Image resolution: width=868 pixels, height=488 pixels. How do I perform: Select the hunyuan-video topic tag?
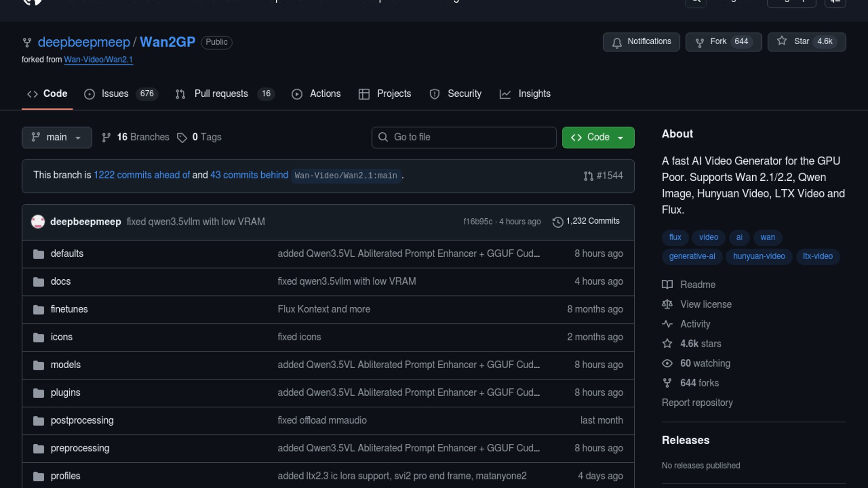[x=759, y=256]
